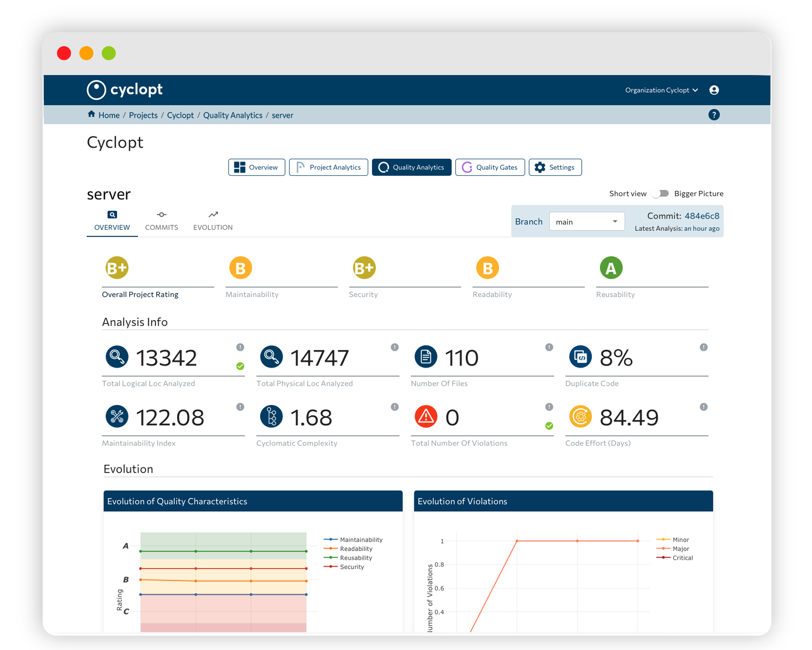Click the green checkmark under Total Number Of Violations
Viewport: 812px width, 650px height.
(549, 426)
